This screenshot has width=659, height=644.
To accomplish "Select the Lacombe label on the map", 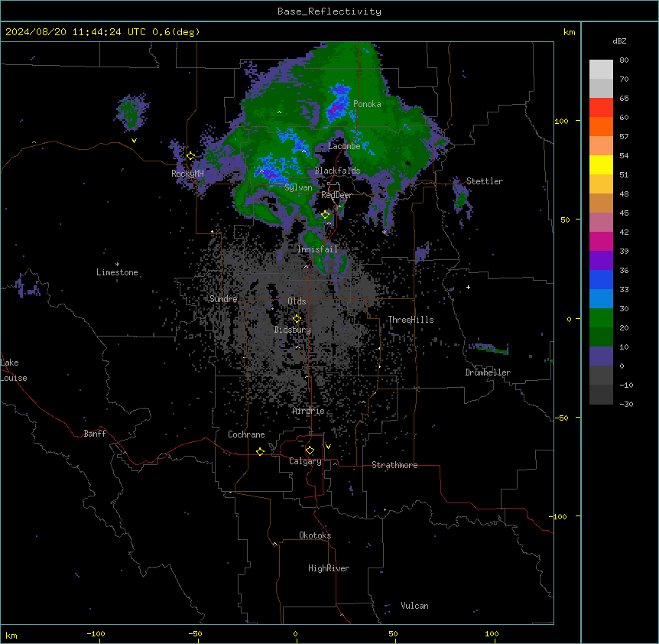I will point(344,146).
